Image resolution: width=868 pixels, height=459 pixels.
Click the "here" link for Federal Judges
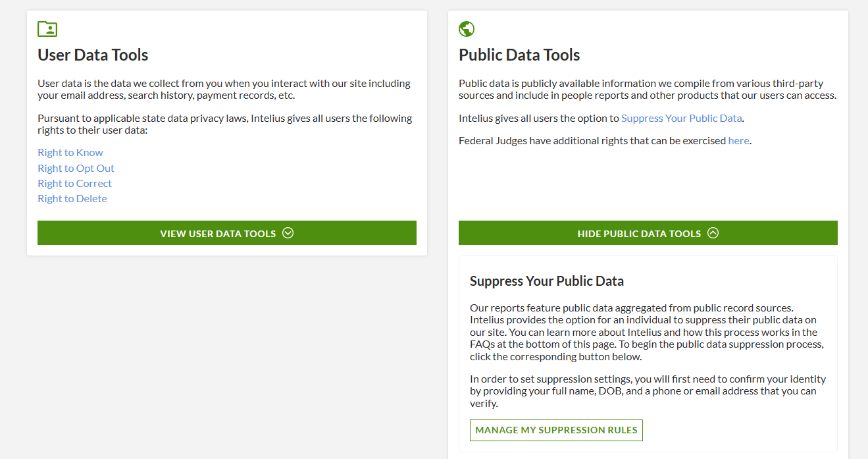738,141
